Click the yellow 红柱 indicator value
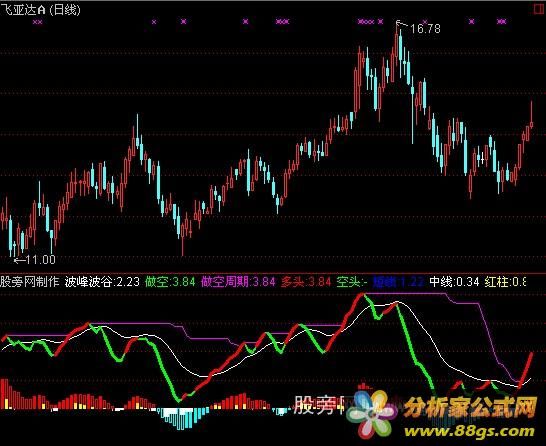The width and height of the screenshot is (546, 446). click(506, 282)
